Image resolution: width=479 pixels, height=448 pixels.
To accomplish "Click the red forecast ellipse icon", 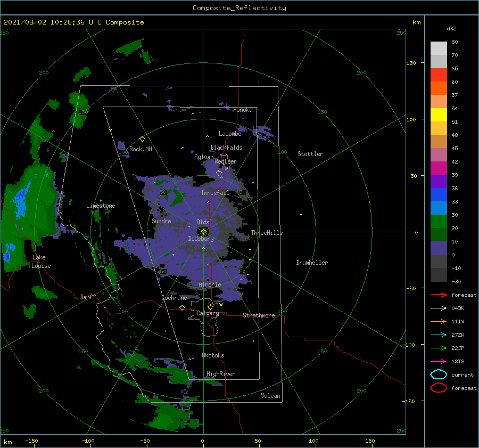I will [439, 388].
